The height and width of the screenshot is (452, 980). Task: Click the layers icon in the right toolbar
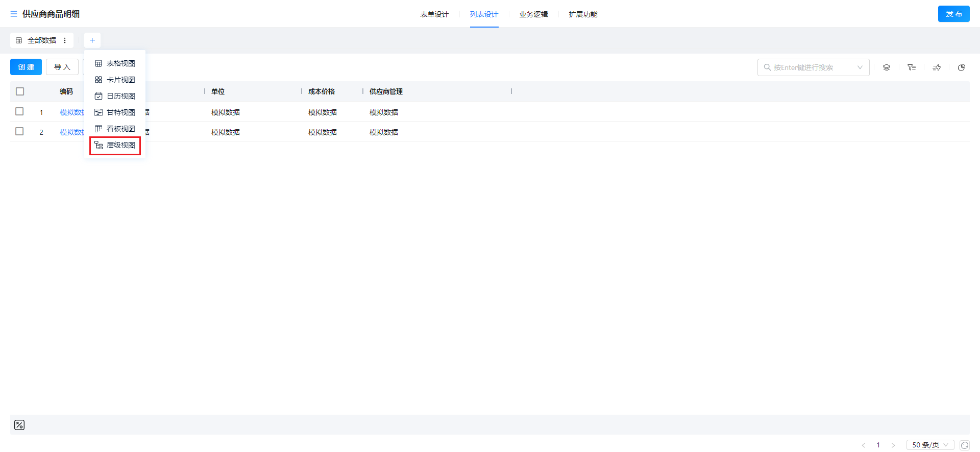coord(887,67)
